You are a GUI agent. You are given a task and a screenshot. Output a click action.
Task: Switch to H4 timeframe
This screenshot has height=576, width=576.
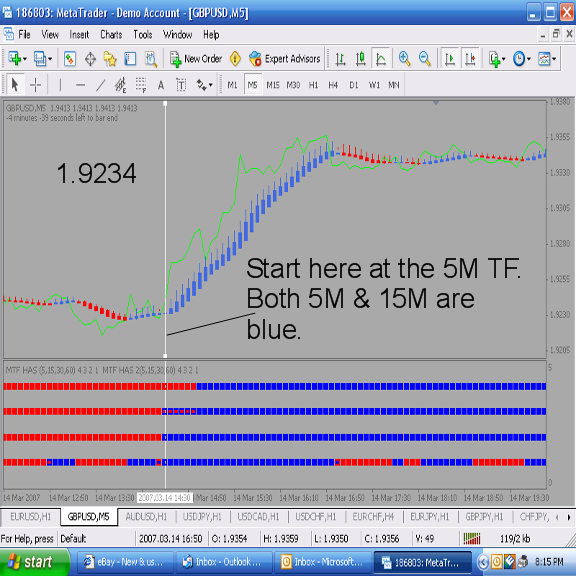click(x=333, y=85)
